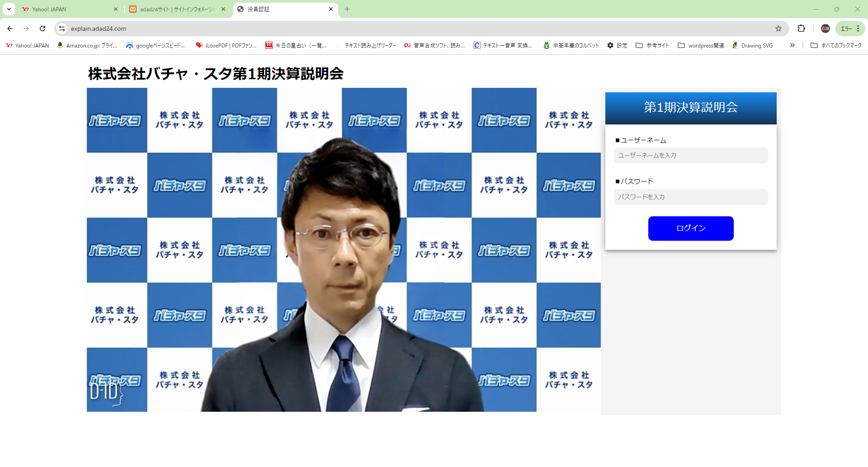This screenshot has height=467, width=868.
Task: Open the 設定 gear bookmark
Action: [x=617, y=45]
